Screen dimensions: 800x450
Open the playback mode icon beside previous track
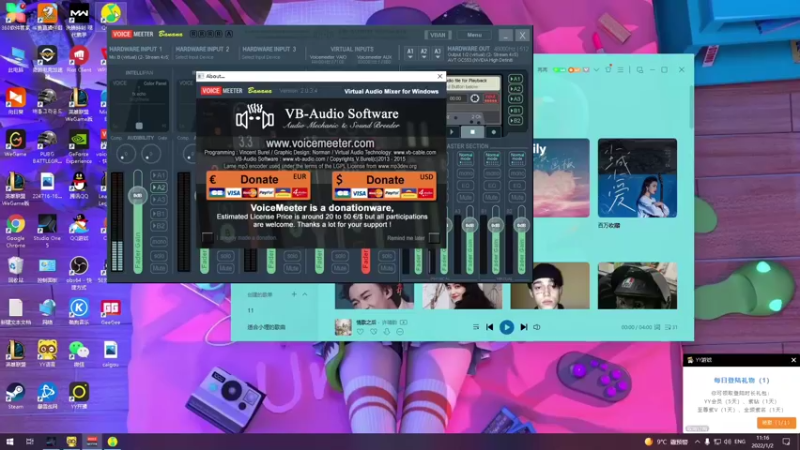click(476, 327)
